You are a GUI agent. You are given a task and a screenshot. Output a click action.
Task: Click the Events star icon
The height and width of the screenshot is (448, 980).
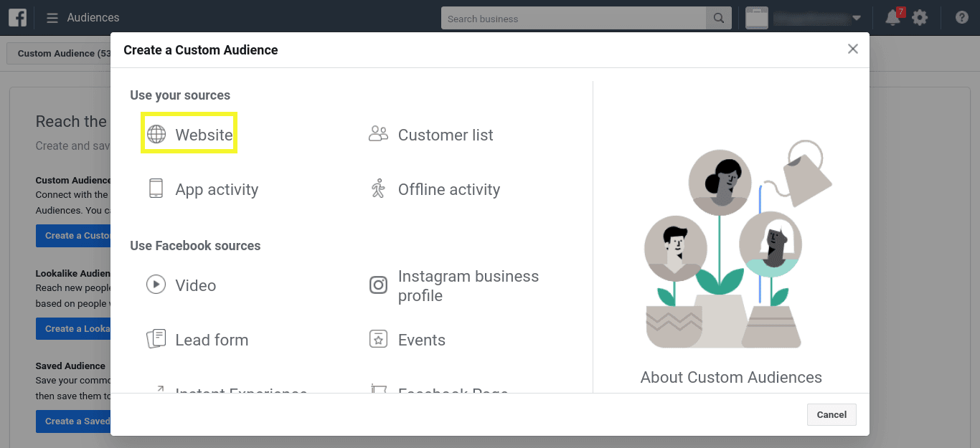tap(378, 339)
